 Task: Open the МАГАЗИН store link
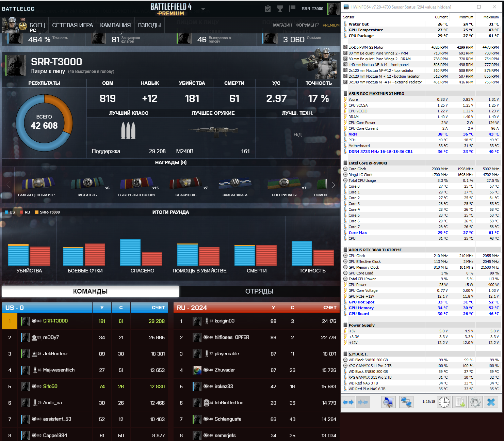click(x=282, y=25)
